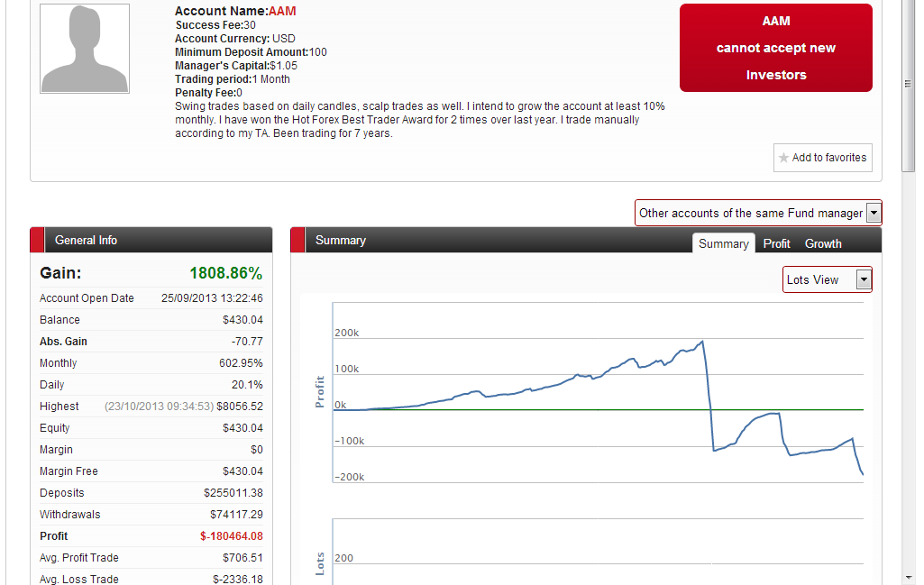Viewport: 924px width, 585px height.
Task: Click the Margin value $0
Action: click(x=256, y=450)
